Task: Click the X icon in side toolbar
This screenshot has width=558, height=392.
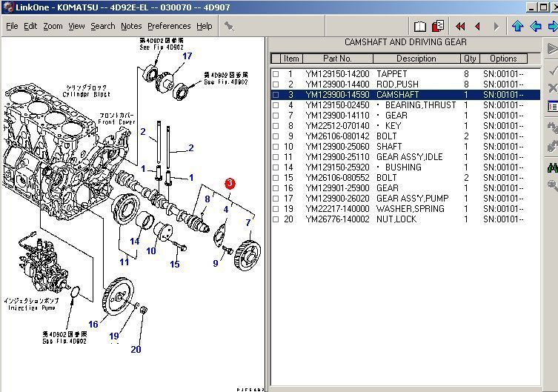Action: pos(553,87)
